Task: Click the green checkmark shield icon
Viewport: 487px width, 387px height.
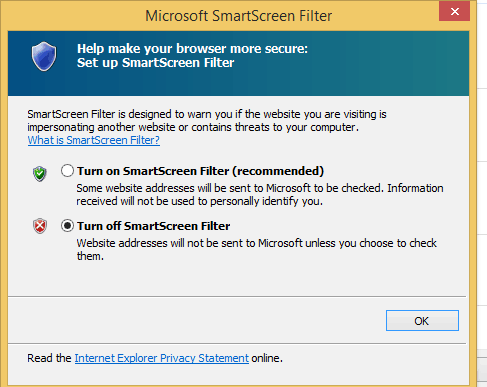Action: (40, 174)
